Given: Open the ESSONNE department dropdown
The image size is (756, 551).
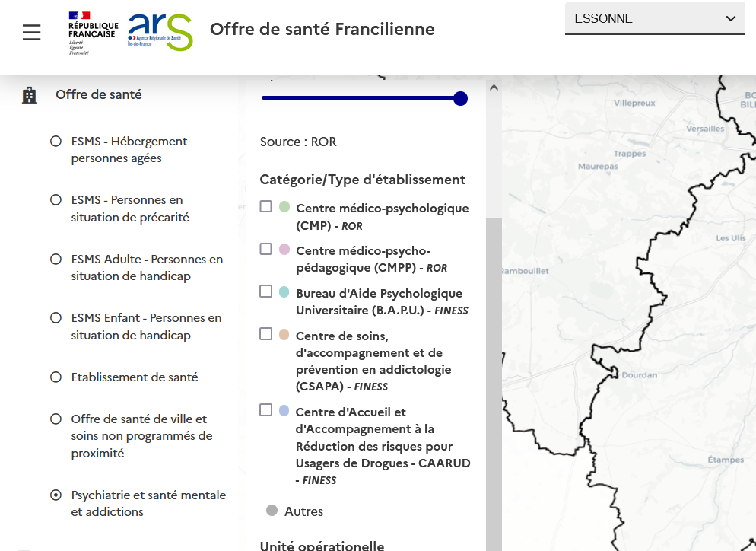Looking at the screenshot, I should 655,19.
